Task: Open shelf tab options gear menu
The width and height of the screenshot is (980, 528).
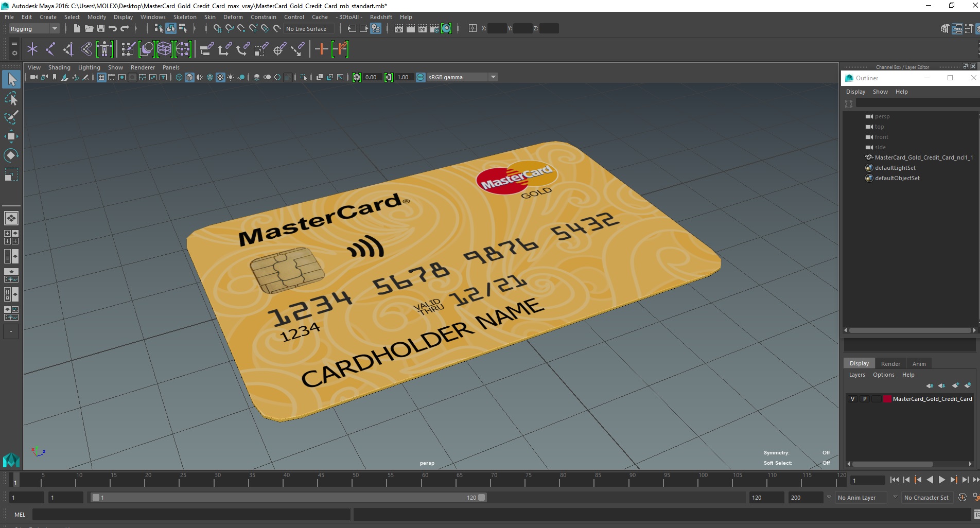Action: pos(14,53)
